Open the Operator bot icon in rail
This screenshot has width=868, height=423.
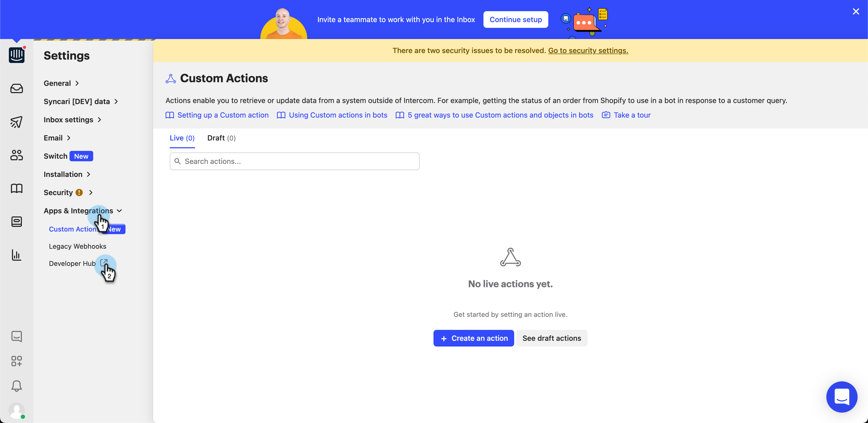tap(16, 222)
